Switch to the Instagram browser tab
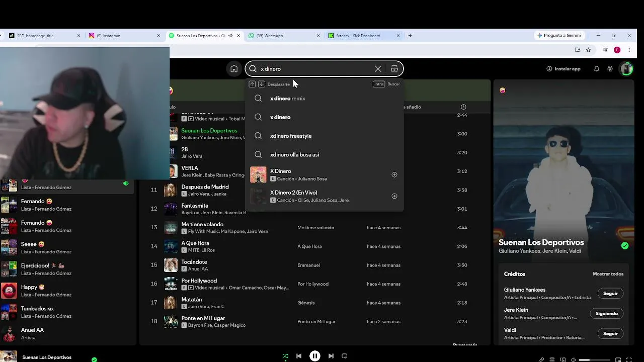644x362 pixels. point(124,36)
